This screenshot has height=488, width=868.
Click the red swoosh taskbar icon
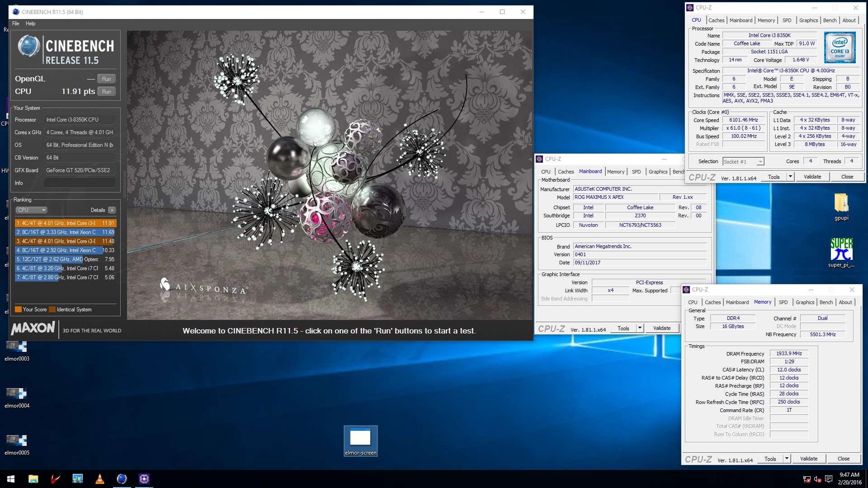click(x=55, y=479)
